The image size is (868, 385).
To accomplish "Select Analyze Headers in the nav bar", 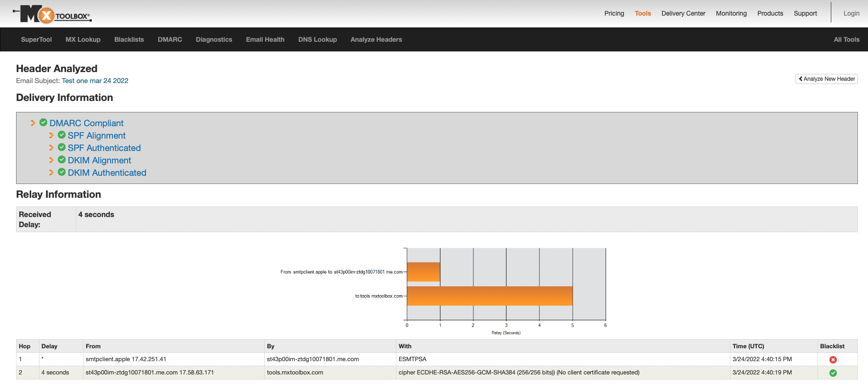I will pyautogui.click(x=376, y=39).
